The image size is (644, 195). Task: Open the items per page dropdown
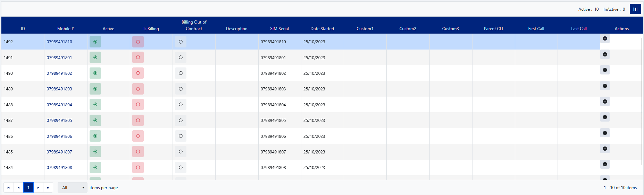[x=73, y=188]
